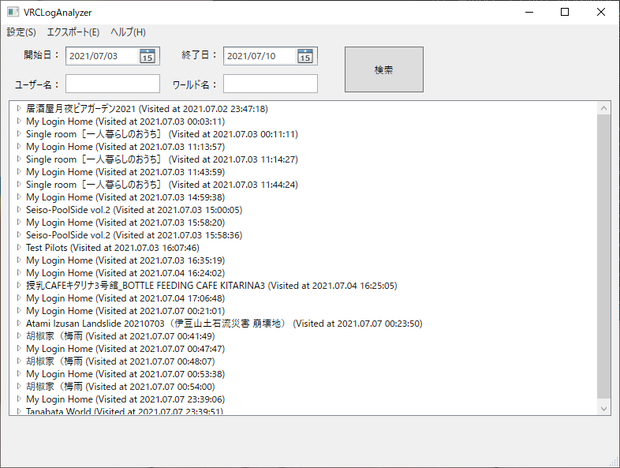The width and height of the screenshot is (620, 468).
Task: Open the start date calendar picker icon
Action: point(147,56)
